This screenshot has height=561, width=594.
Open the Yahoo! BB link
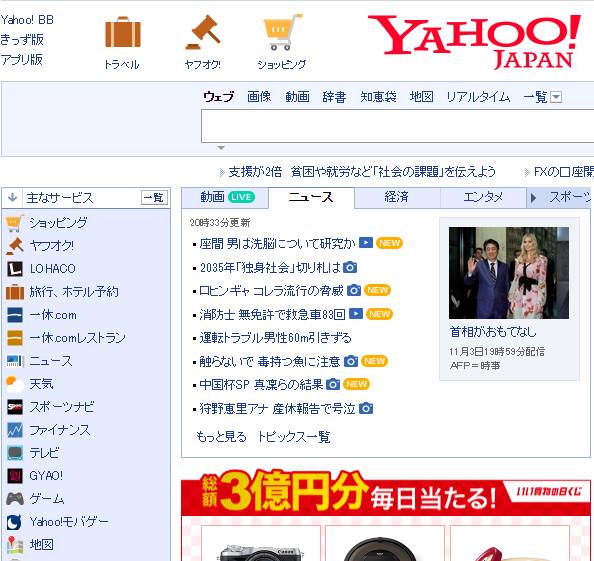27,20
